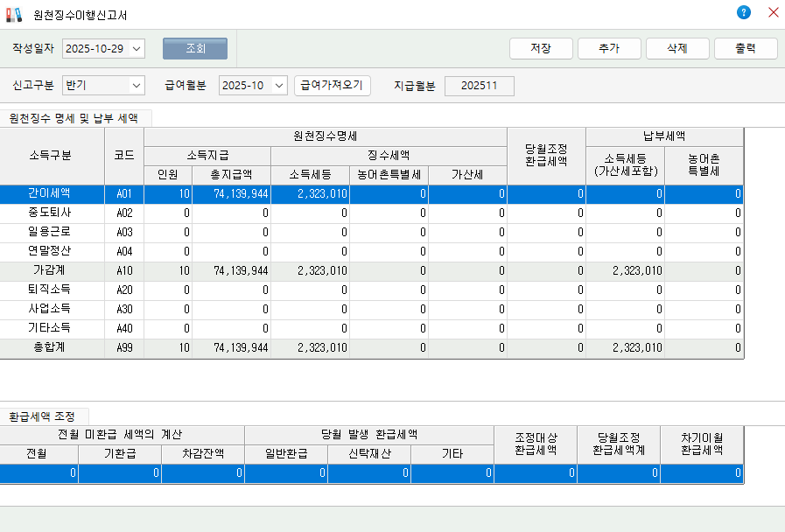Click the 추가 add button
This screenshot has height=532, width=785.
click(609, 48)
